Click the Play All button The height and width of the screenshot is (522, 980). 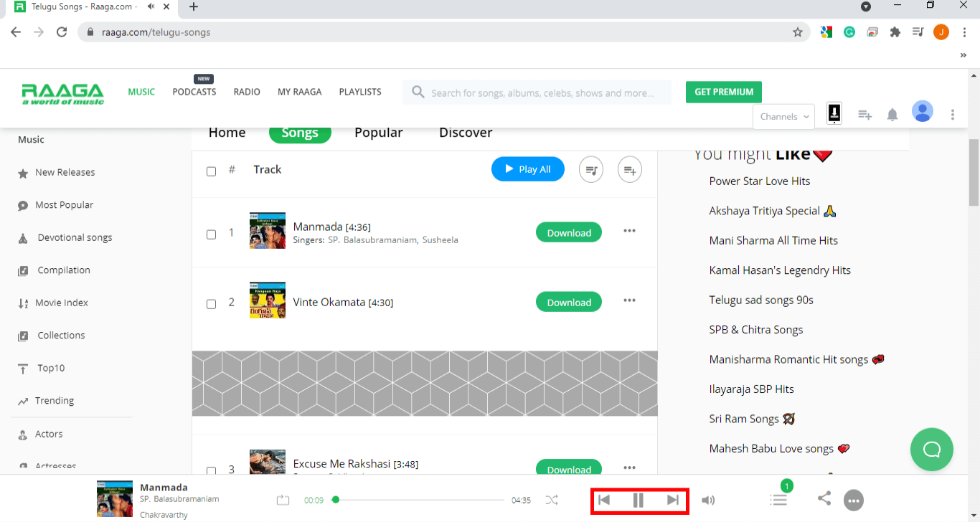click(528, 169)
